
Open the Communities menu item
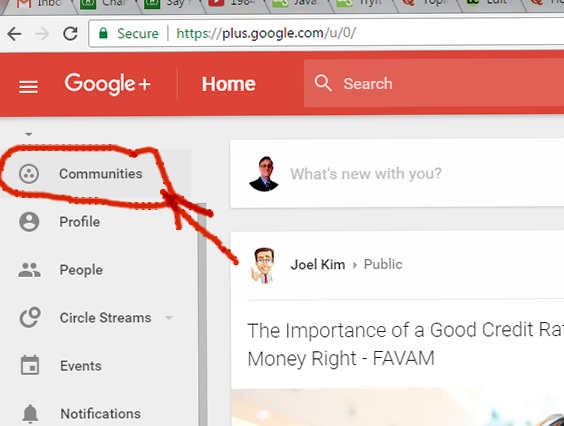pyautogui.click(x=95, y=174)
